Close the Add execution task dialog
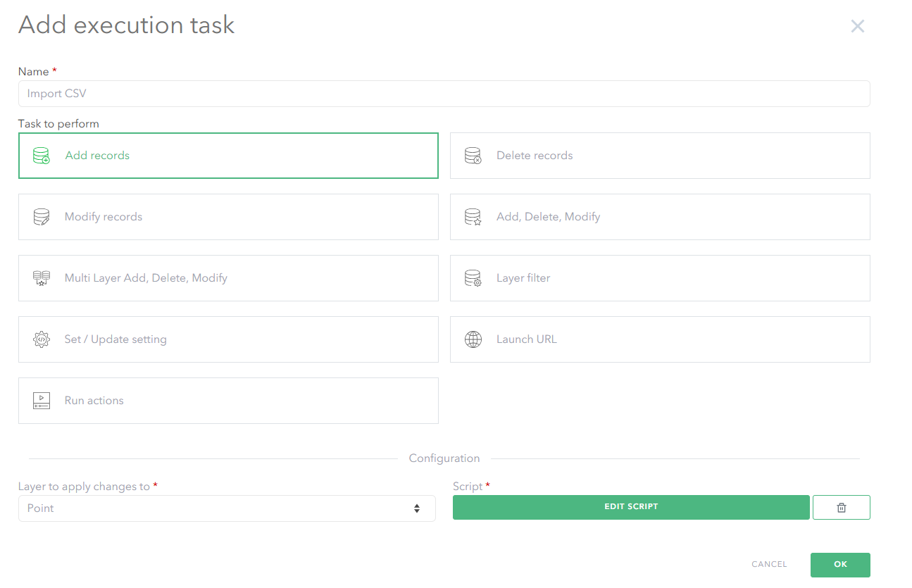912x588 pixels. pos(857,27)
